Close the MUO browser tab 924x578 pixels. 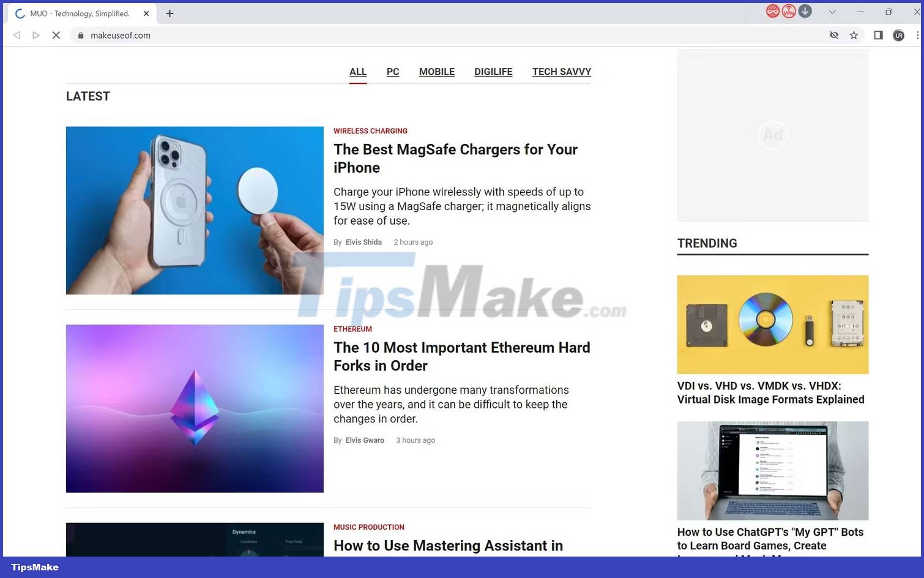(146, 13)
